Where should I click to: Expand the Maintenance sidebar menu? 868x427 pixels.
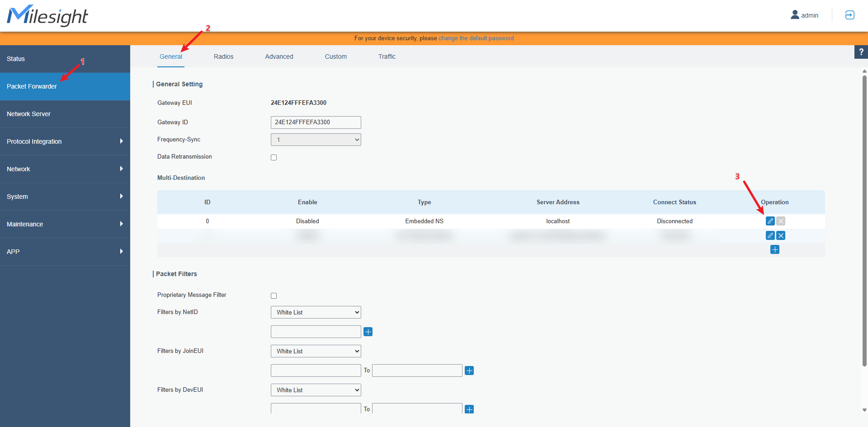[65, 224]
